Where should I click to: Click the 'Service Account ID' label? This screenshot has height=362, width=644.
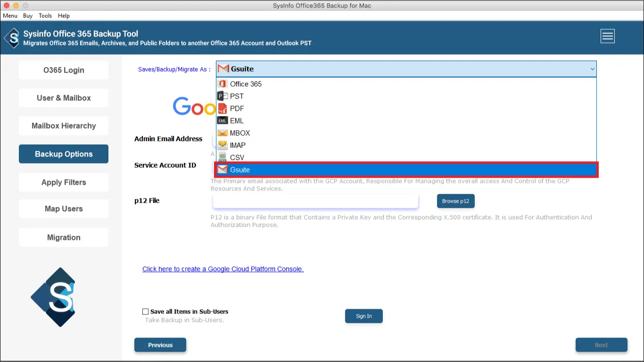click(x=165, y=165)
